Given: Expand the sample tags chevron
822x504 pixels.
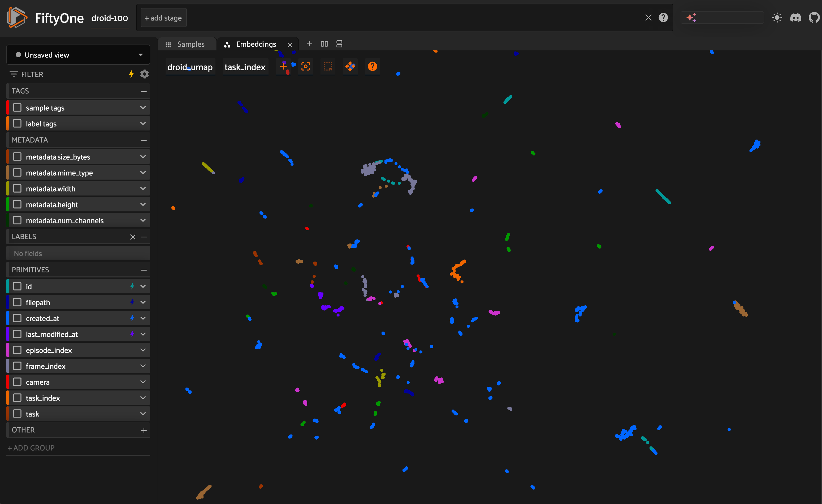Looking at the screenshot, I should click(143, 108).
